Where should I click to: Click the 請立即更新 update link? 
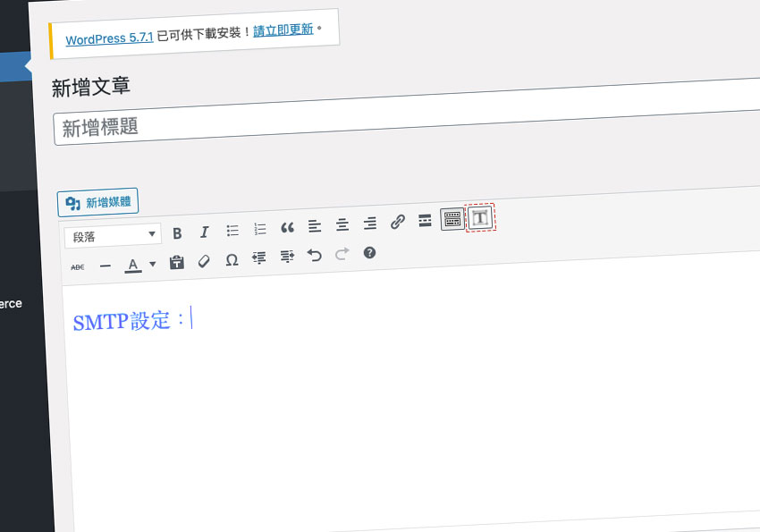[283, 30]
